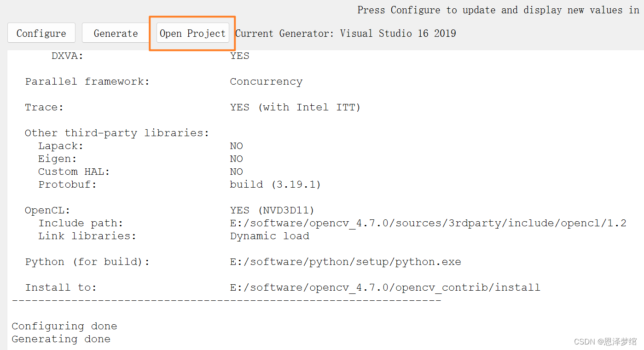Click the Parallel framework Concurrency entry
The image size is (644, 350).
(x=266, y=81)
